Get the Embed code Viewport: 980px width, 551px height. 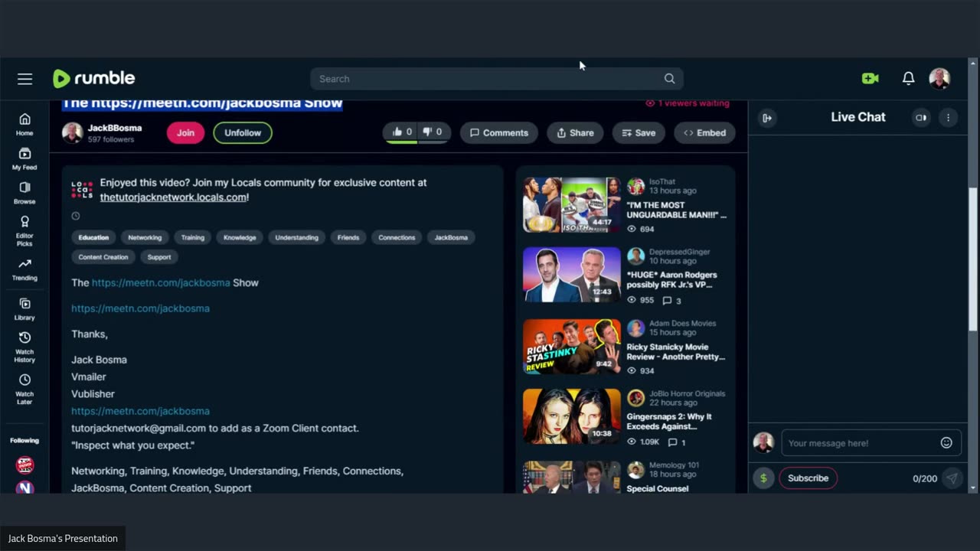[x=704, y=132]
